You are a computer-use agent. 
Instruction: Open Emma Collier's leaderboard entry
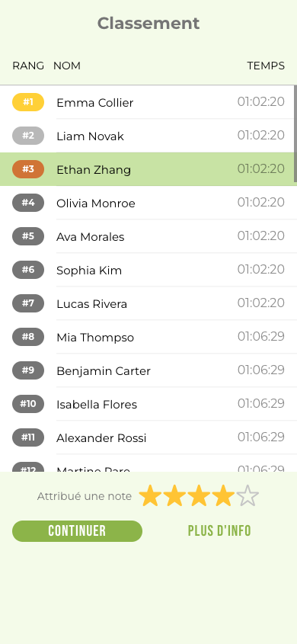tap(148, 102)
